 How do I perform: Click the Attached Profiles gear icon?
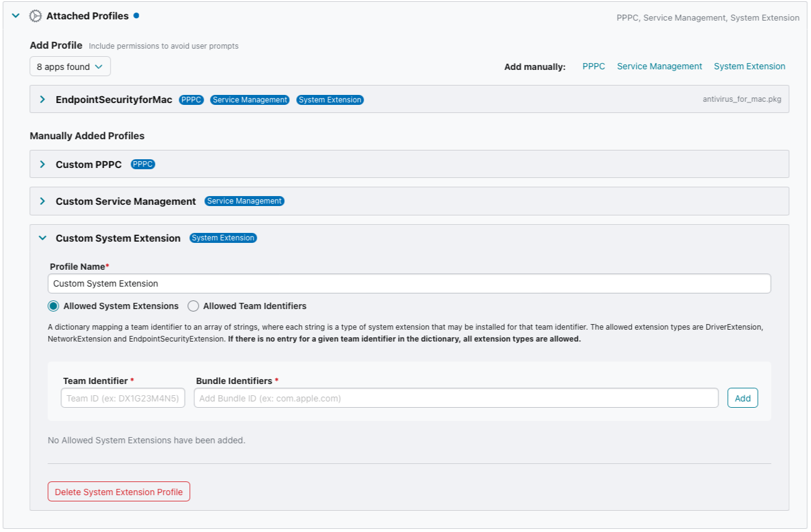36,16
